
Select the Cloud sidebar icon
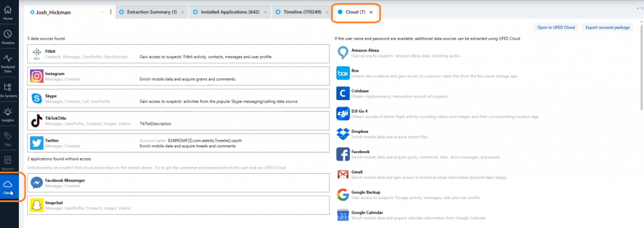pyautogui.click(x=8, y=187)
